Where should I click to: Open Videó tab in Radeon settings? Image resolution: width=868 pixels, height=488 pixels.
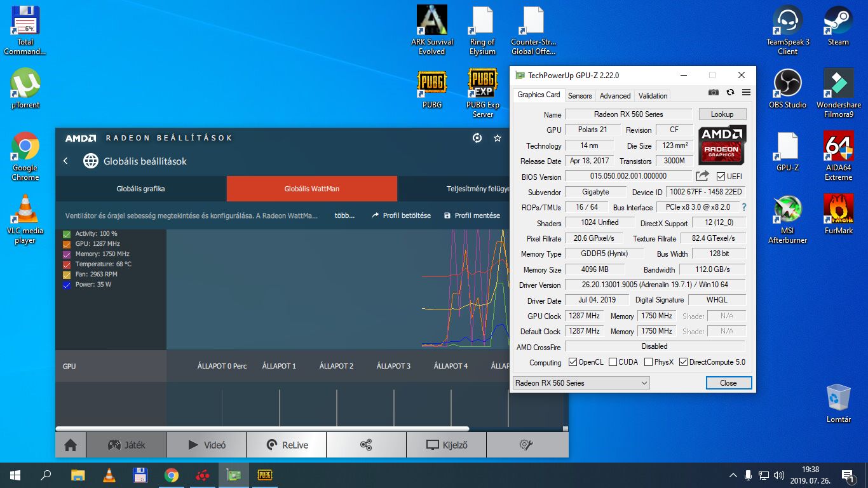pyautogui.click(x=207, y=445)
